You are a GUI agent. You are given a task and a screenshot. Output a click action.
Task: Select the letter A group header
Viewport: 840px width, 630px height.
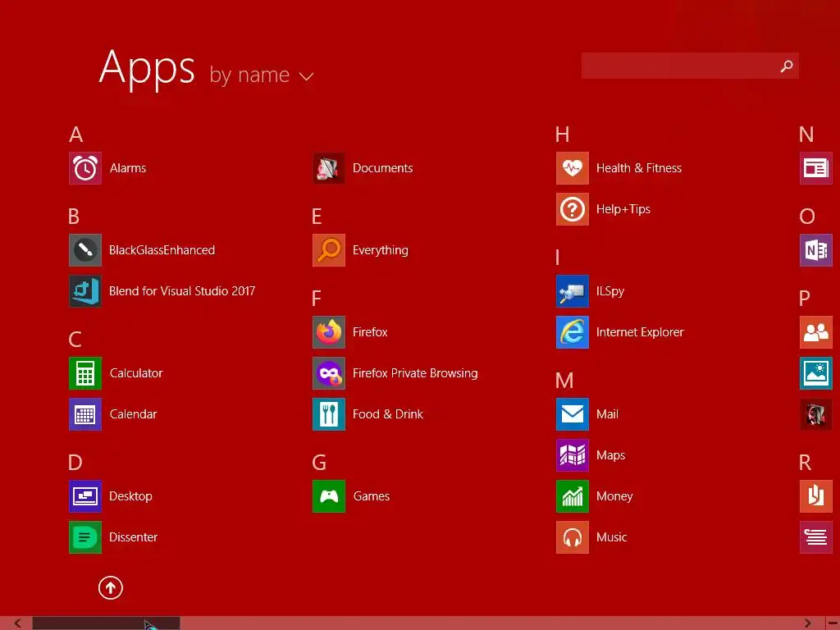click(76, 135)
